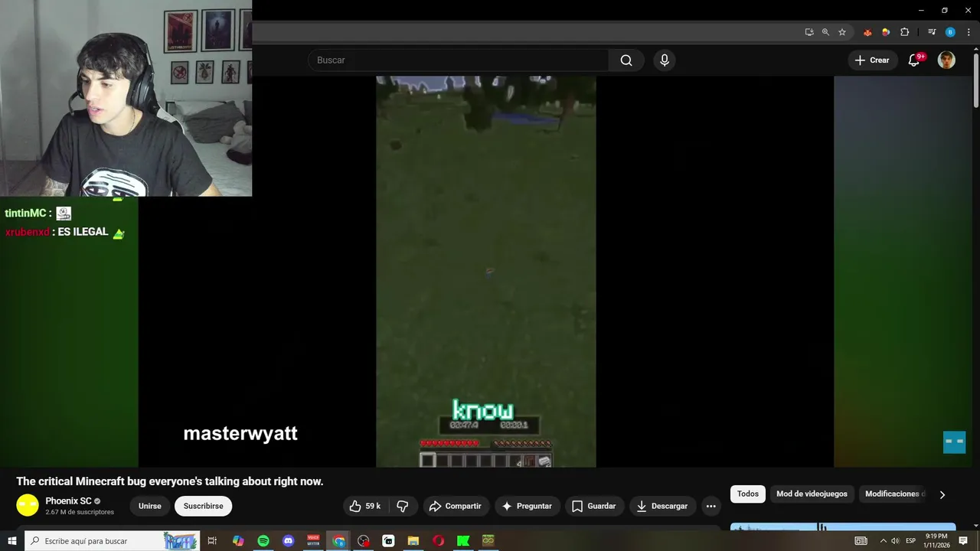Screen dimensions: 980x551
Task: Open Phoenix SC channel name link
Action: (x=68, y=501)
